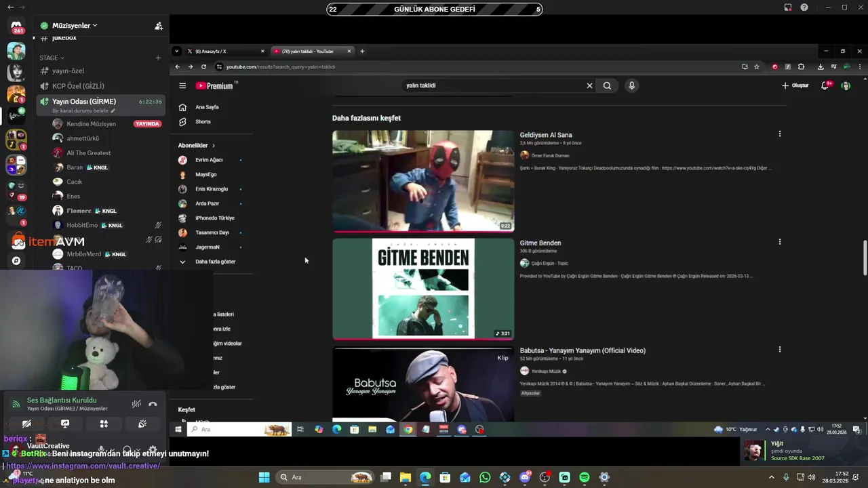Toggle Discord noise suppression icon
Viewport: 868px width, 488px height.
point(136,405)
